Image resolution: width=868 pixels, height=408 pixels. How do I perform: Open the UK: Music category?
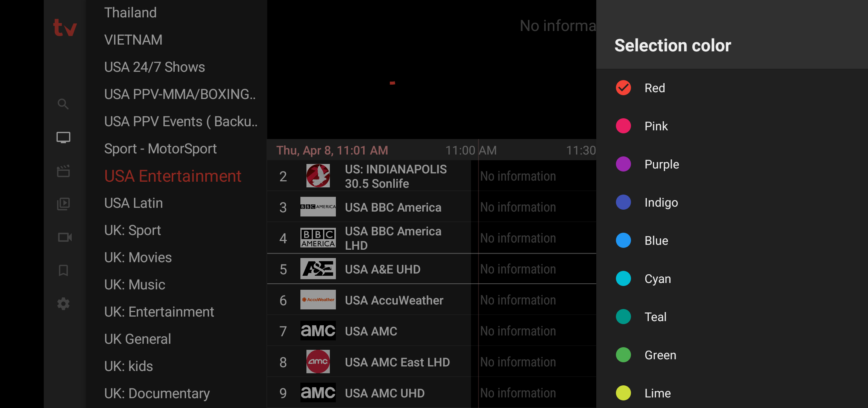pyautogui.click(x=177, y=285)
